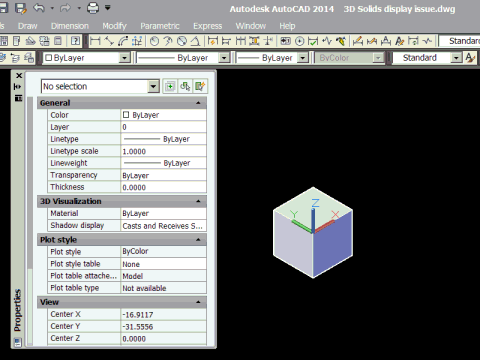This screenshot has width=480, height=360.
Task: Open the No selection object dropdown
Action: (153, 87)
